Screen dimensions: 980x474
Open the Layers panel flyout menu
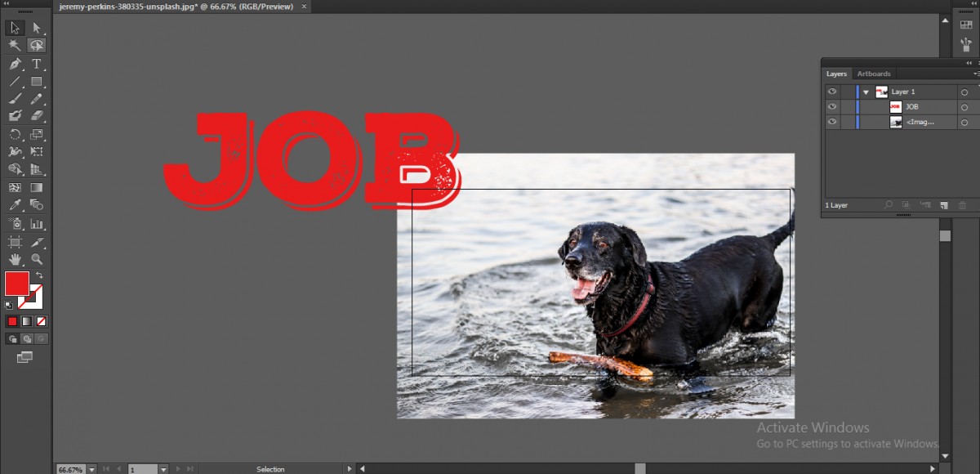(x=977, y=74)
